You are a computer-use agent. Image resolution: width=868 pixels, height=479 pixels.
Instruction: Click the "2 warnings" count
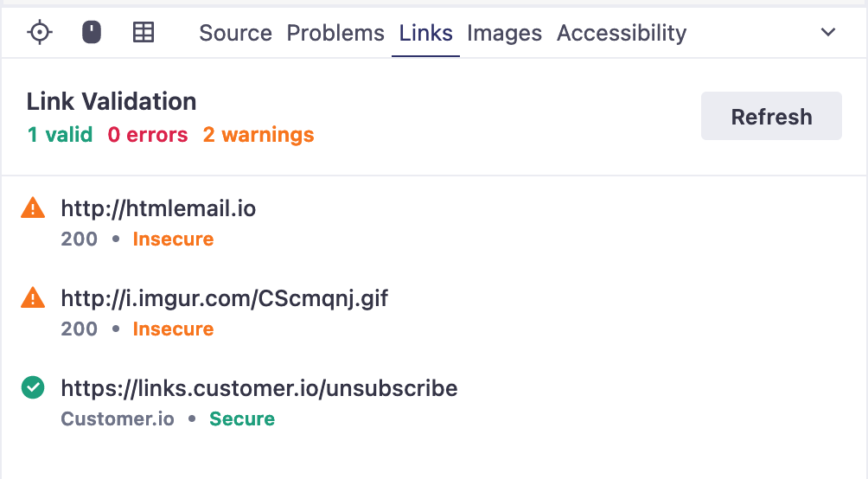click(x=258, y=135)
